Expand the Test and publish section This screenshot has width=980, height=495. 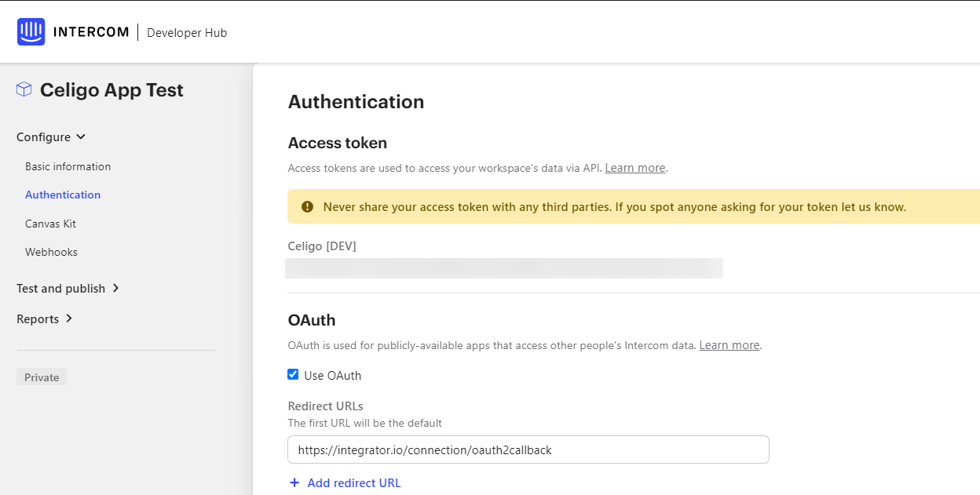[68, 288]
